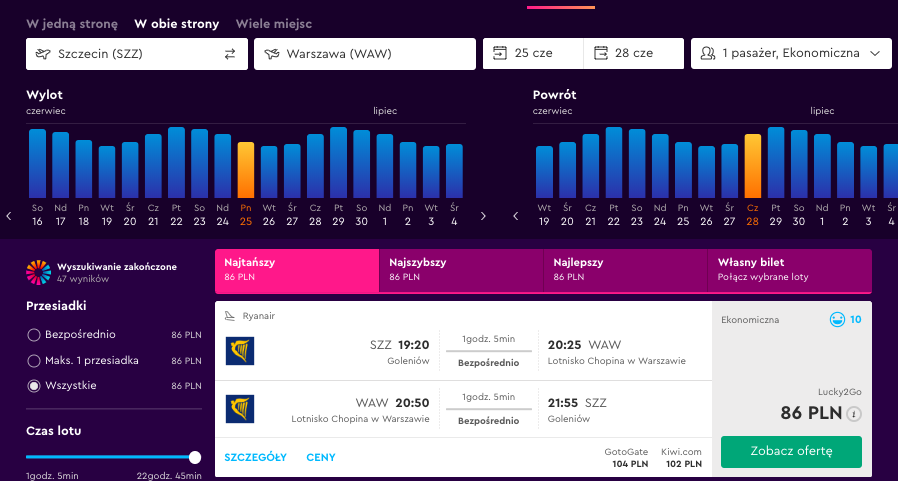
Task: Open the SZCZEGÓŁY flight details link
Action: 256,457
